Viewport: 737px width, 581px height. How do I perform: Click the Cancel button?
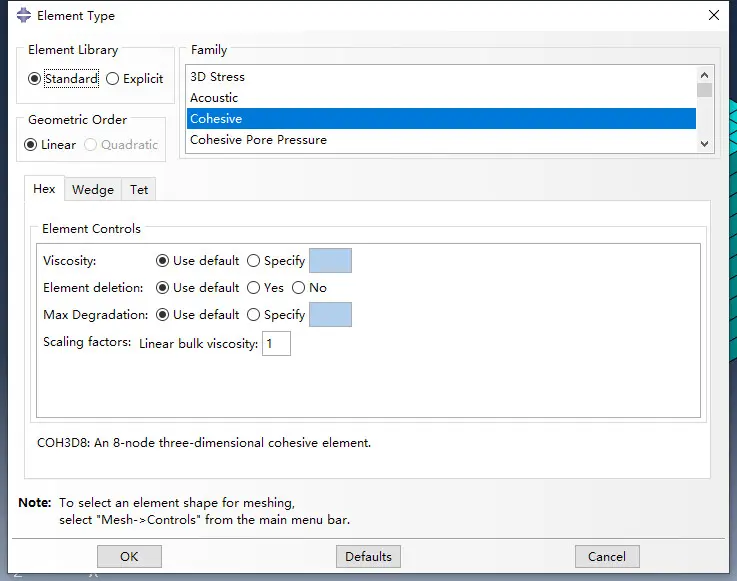(607, 557)
